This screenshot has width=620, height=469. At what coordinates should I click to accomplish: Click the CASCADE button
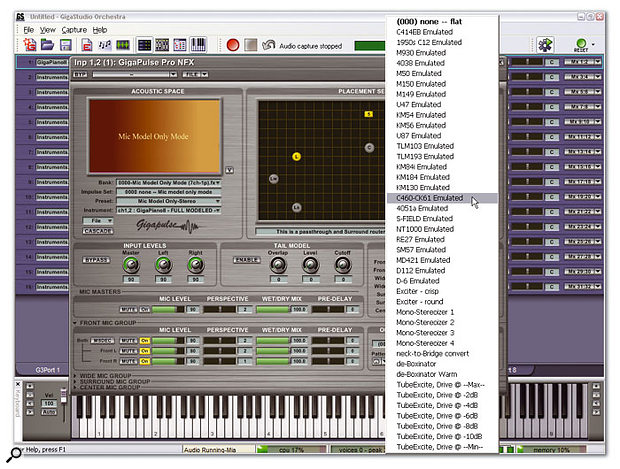(98, 231)
